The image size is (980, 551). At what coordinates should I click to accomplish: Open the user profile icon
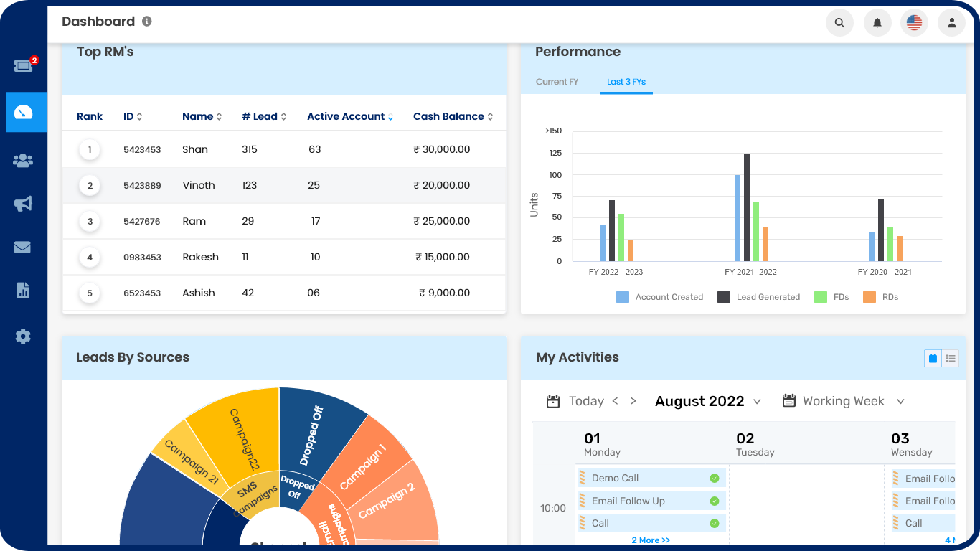(951, 23)
